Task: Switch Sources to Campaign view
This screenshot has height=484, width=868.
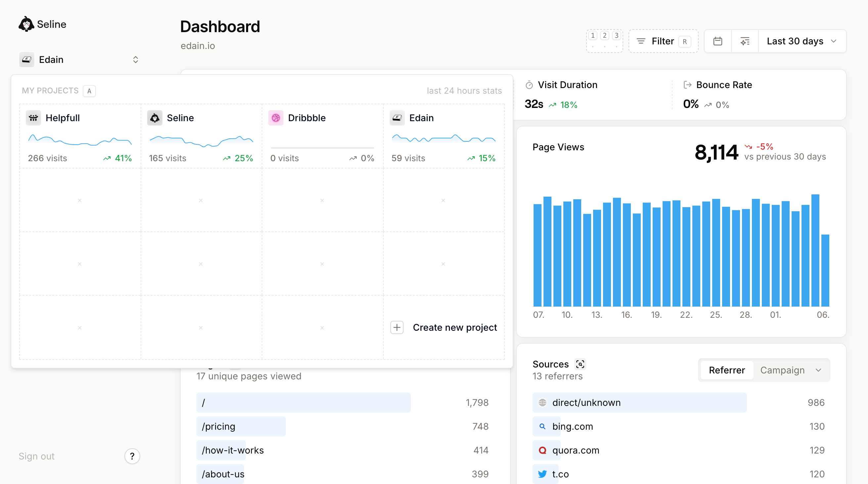Action: pos(782,370)
